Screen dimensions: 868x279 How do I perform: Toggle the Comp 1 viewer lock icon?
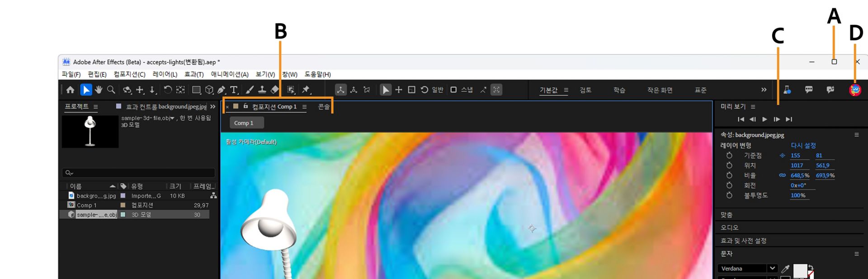[245, 106]
